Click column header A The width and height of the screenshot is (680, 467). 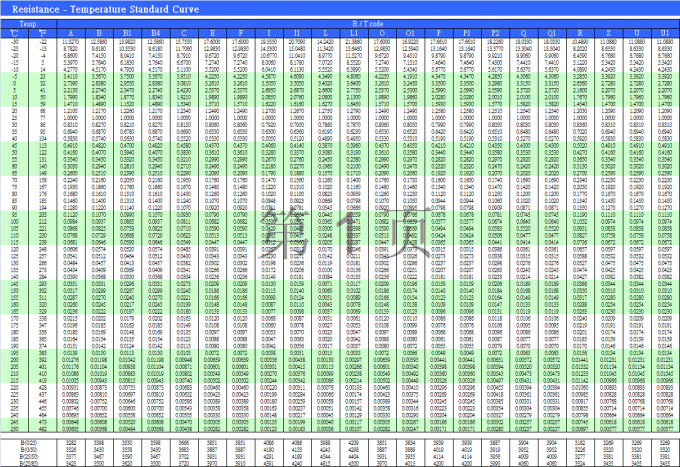pyautogui.click(x=71, y=31)
